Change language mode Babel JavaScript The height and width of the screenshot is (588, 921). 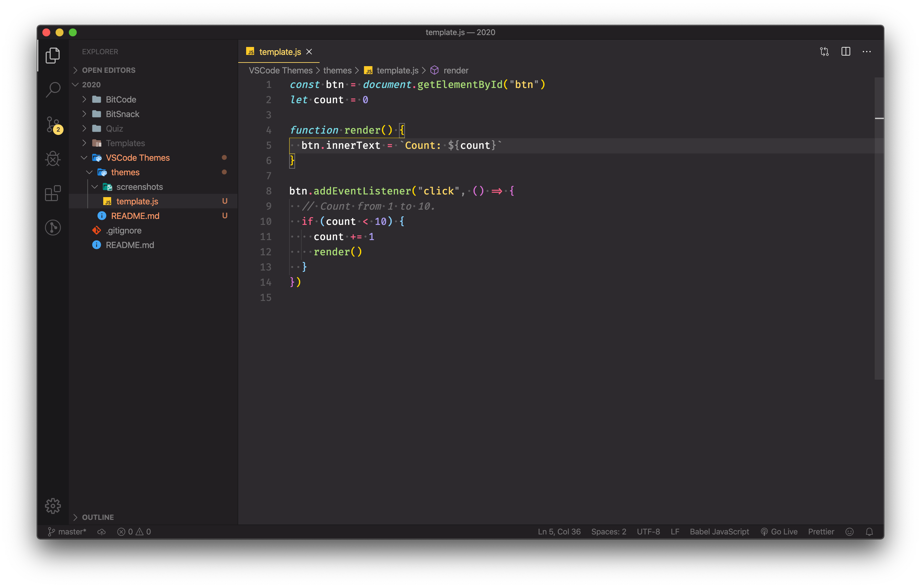tap(719, 532)
